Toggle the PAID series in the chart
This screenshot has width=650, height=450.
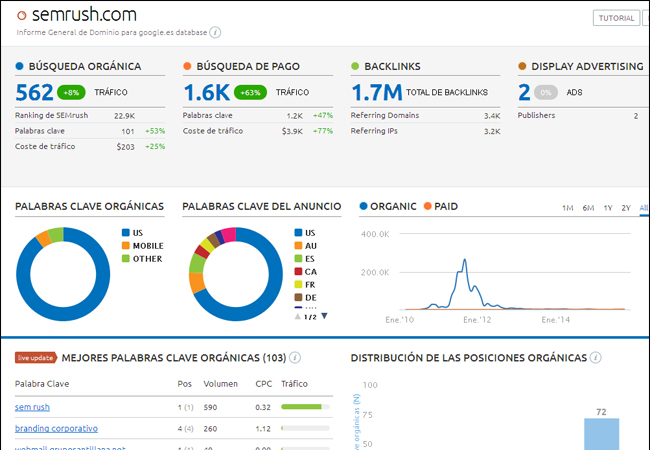[x=441, y=206]
